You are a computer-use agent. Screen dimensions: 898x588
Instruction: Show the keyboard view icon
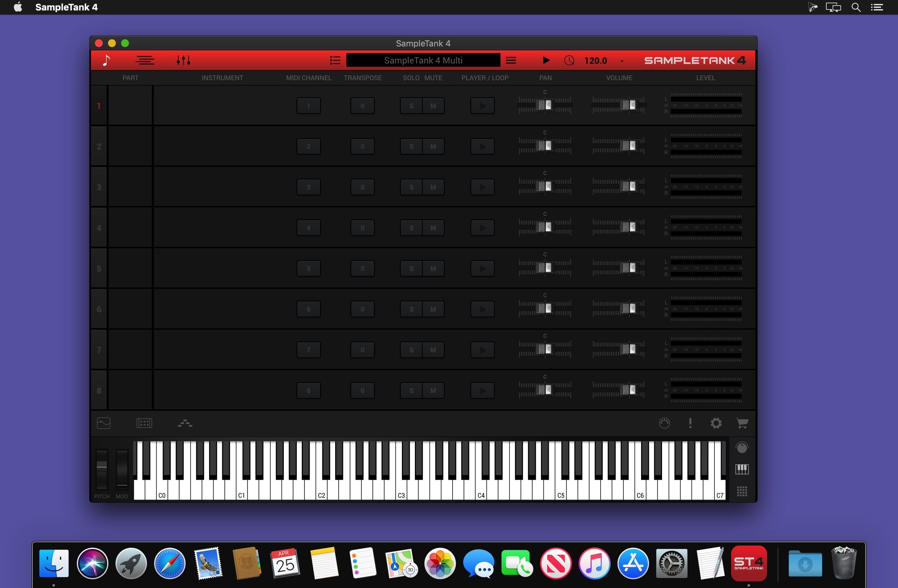[x=742, y=469]
